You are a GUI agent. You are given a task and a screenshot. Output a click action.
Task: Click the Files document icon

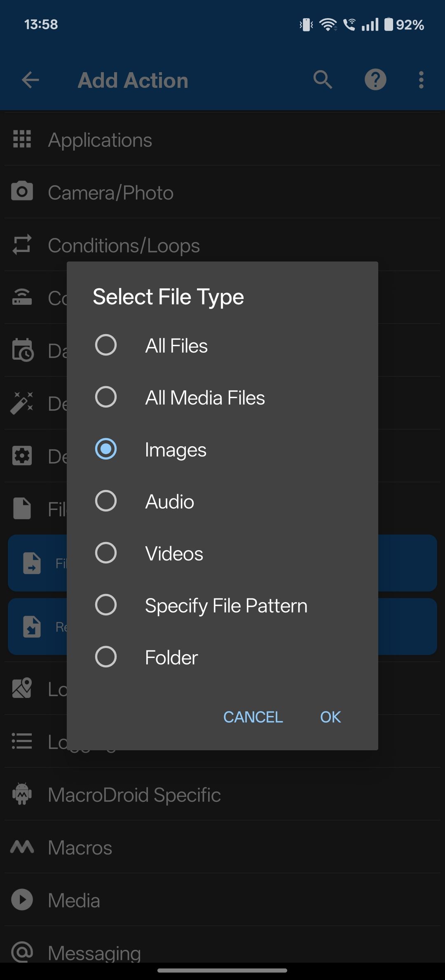pyautogui.click(x=22, y=509)
